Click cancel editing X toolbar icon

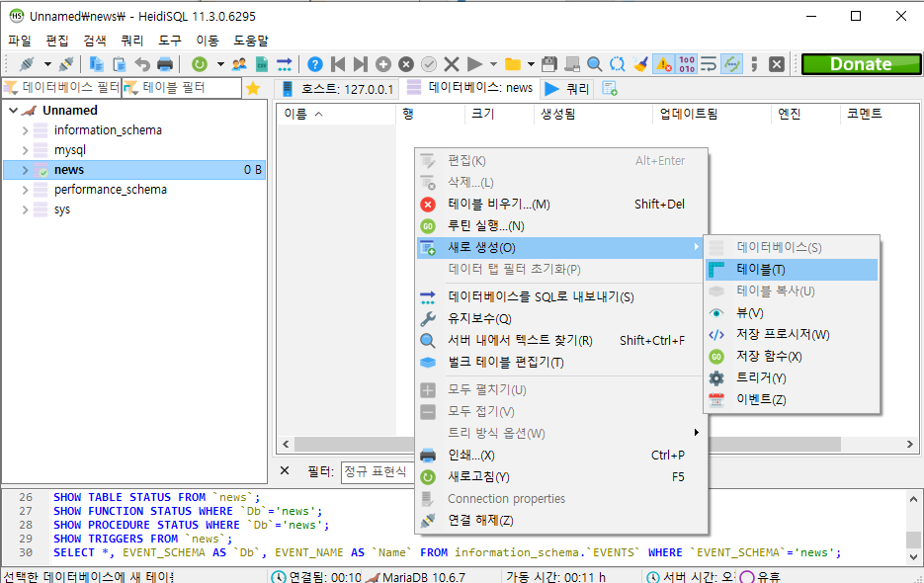[452, 64]
